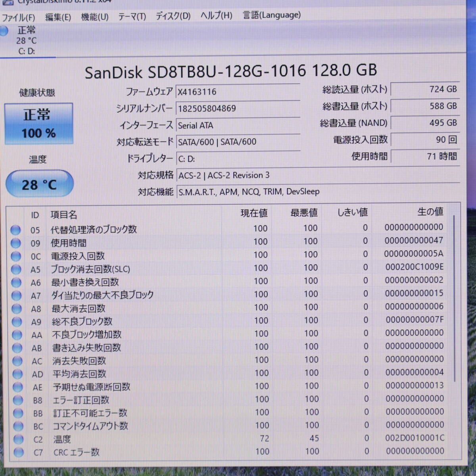Click status icon for ID 09 row

click(15, 243)
